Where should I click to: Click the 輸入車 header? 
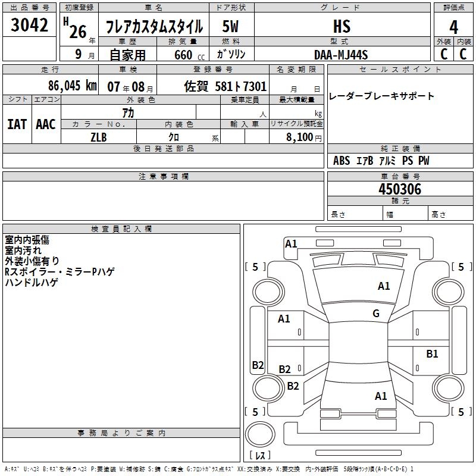pos(245,124)
